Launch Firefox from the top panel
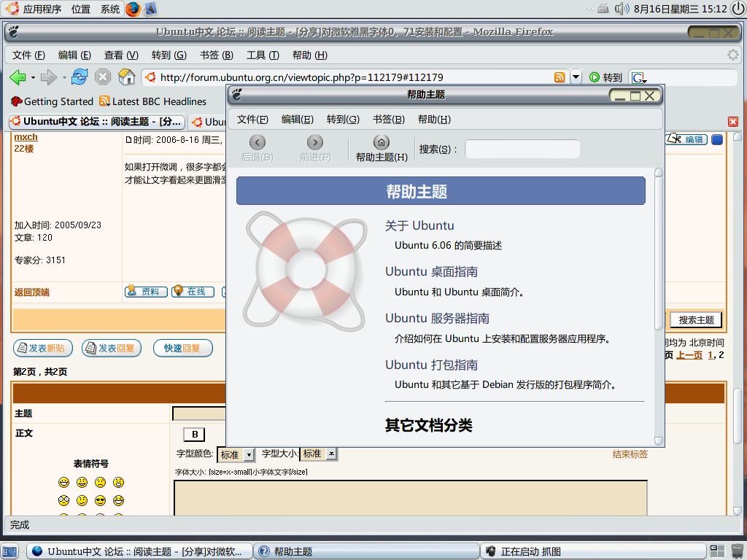 point(133,9)
